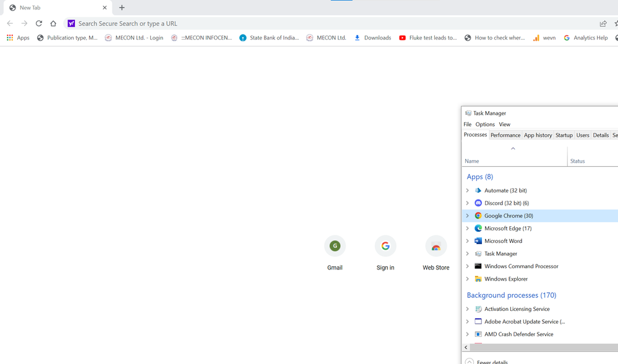
Task: Switch to the Users tab
Action: (x=583, y=135)
